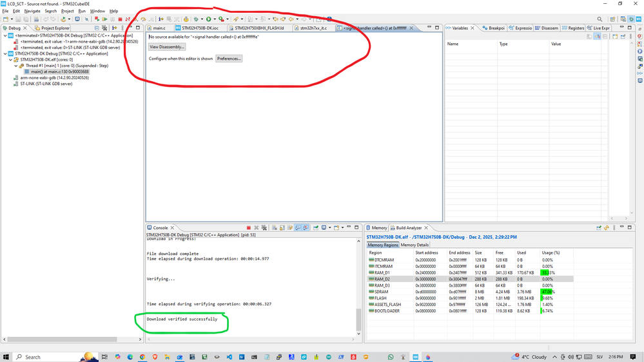The image size is (644, 362).
Task: Select RAM_D1 row in memory regions
Action: pos(470,272)
